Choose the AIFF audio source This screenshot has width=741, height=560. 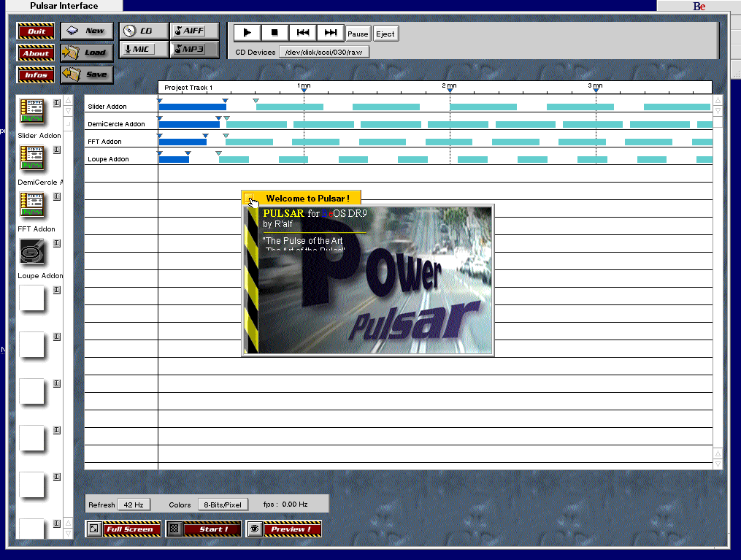pyautogui.click(x=194, y=31)
